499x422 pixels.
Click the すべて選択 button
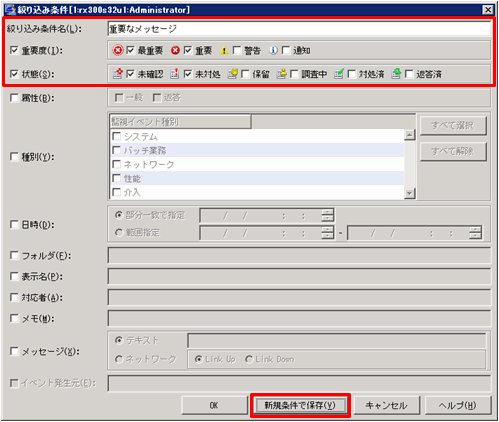pos(453,126)
